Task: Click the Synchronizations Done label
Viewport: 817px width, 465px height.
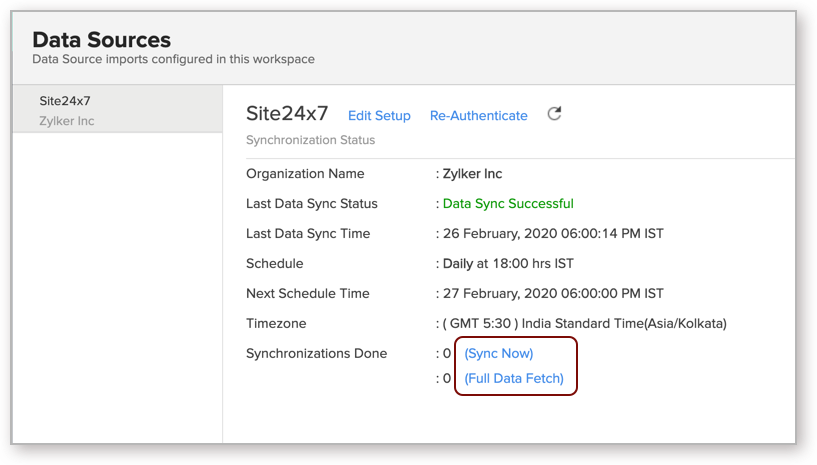Action: click(316, 353)
